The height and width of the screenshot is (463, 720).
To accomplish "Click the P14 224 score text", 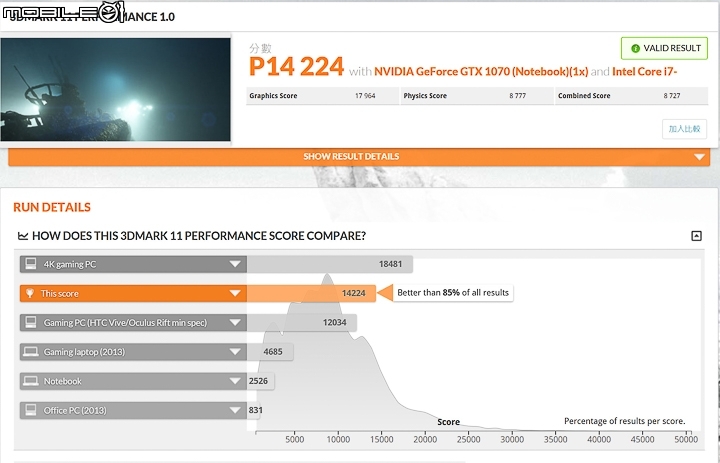I will tap(296, 67).
